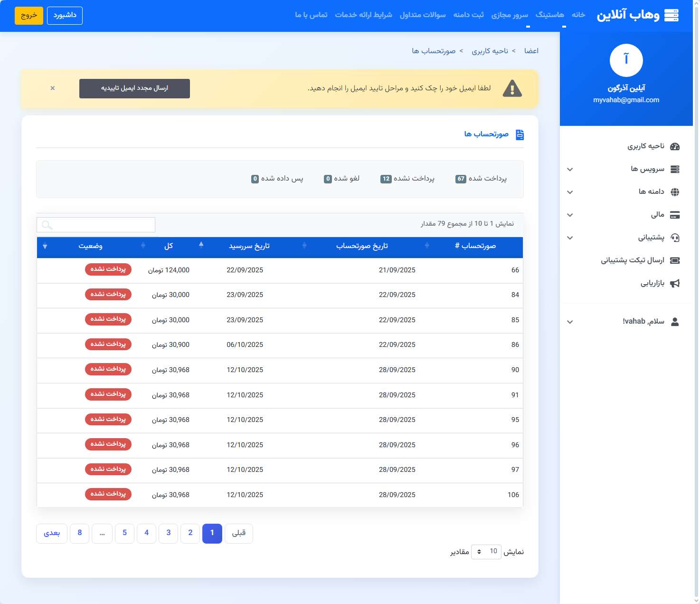Expand the مالی sidebar submenu chevron

pyautogui.click(x=570, y=215)
